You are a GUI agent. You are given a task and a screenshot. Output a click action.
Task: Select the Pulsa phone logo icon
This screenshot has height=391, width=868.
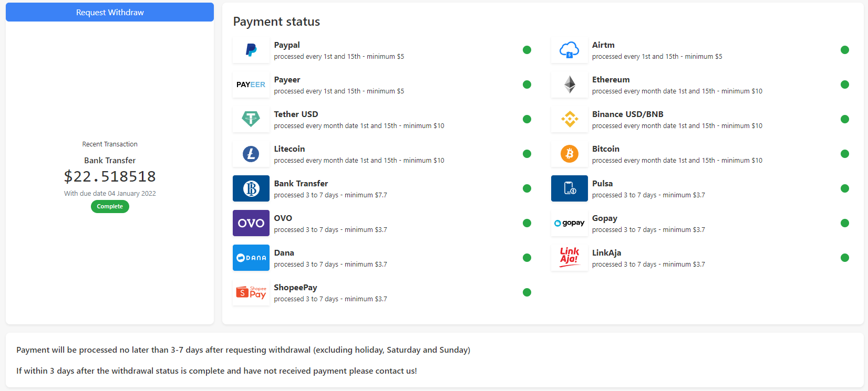tap(570, 188)
